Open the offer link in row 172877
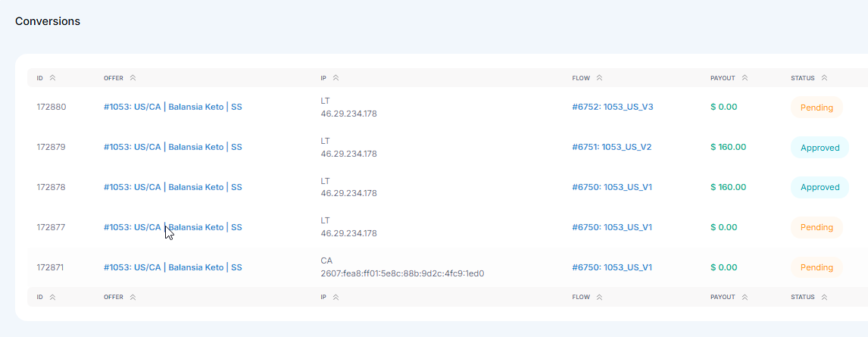The width and height of the screenshot is (868, 337). pos(173,227)
